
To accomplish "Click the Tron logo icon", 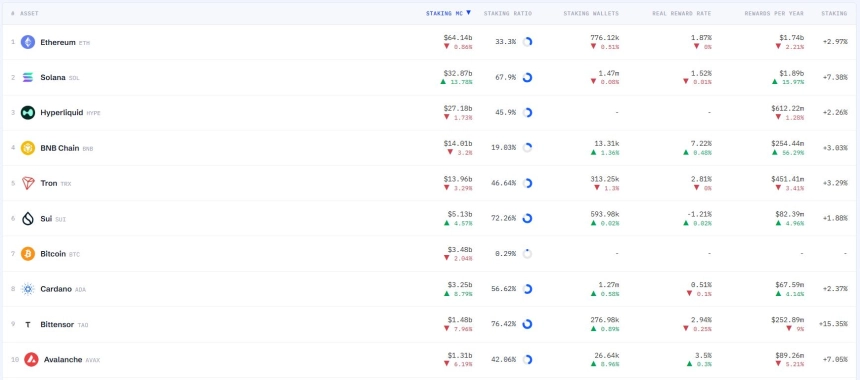I will (x=28, y=183).
